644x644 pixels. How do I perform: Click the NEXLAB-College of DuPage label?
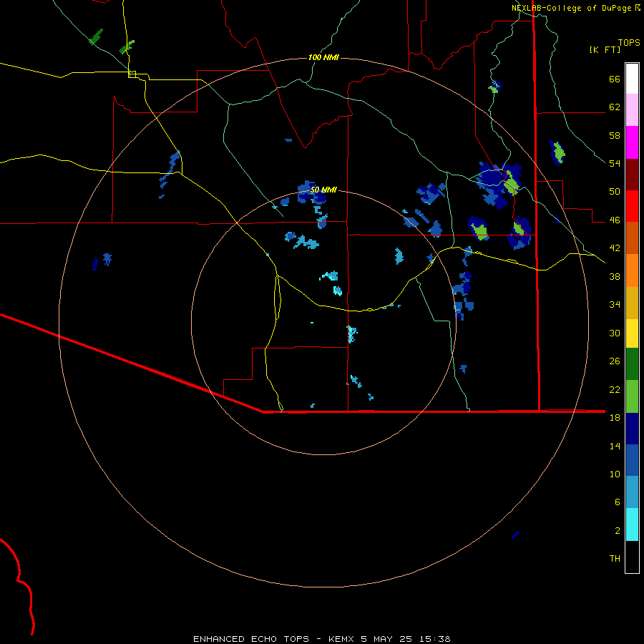coord(571,8)
